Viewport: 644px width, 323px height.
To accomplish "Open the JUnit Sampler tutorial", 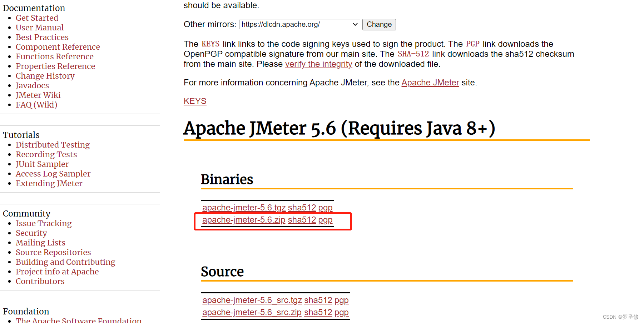I will [42, 164].
